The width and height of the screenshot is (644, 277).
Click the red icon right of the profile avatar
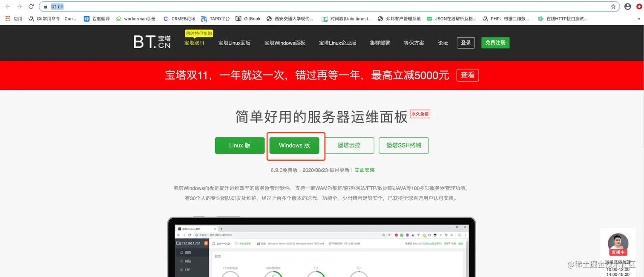point(640,6)
